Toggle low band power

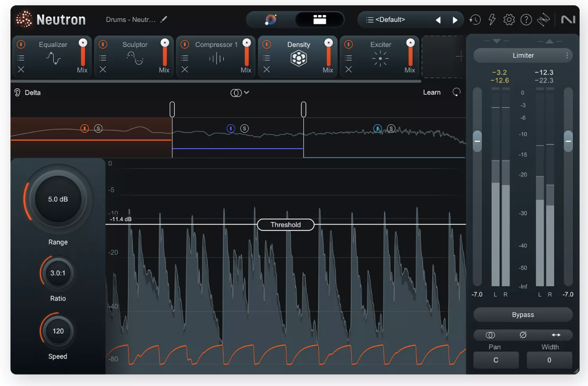click(85, 128)
